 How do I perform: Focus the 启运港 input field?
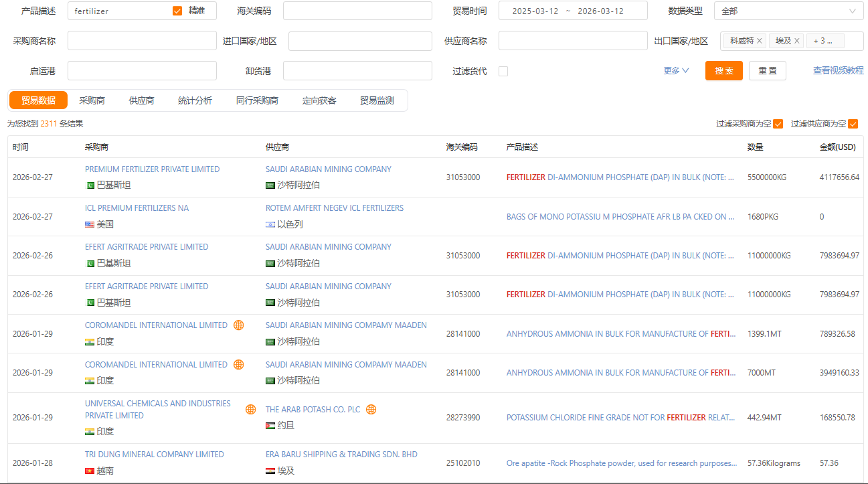[x=142, y=71]
